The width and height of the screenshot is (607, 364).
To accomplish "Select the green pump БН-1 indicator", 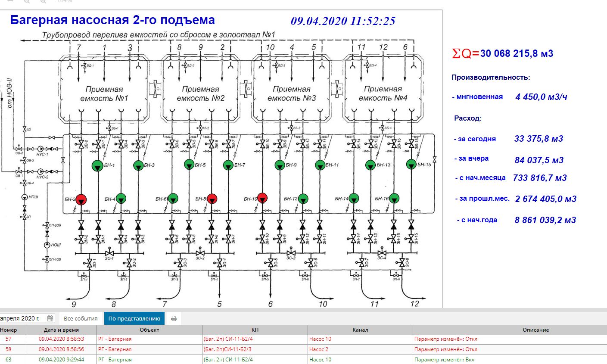I will pyautogui.click(x=98, y=165).
